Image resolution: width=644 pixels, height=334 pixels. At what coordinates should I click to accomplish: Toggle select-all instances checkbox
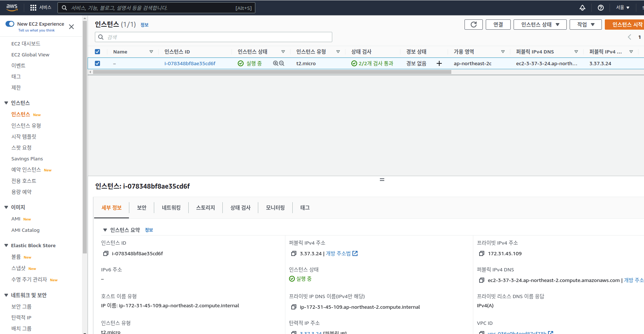coord(97,52)
